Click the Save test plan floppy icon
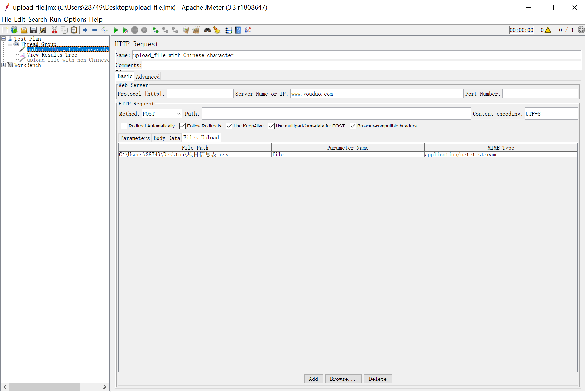Viewport: 585px width, 392px height. pyautogui.click(x=33, y=30)
